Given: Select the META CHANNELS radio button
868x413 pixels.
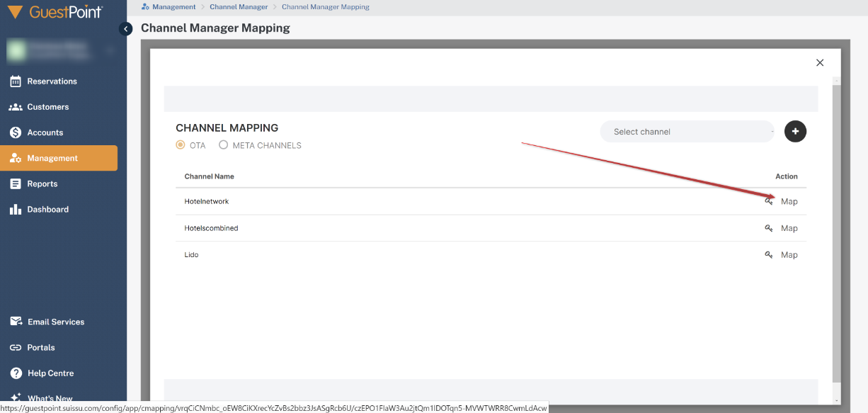Looking at the screenshot, I should click(x=224, y=145).
